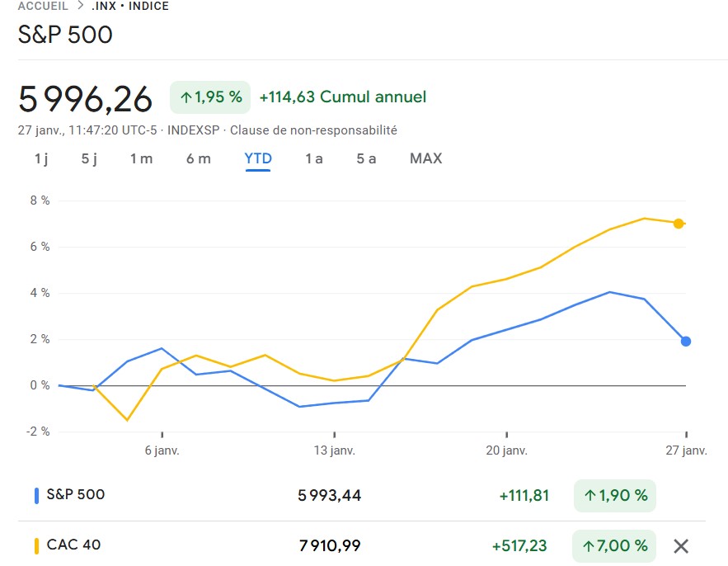This screenshot has height=566, width=728.
Task: Click the yellow CAC 40 endpoint dot
Action: 679,224
